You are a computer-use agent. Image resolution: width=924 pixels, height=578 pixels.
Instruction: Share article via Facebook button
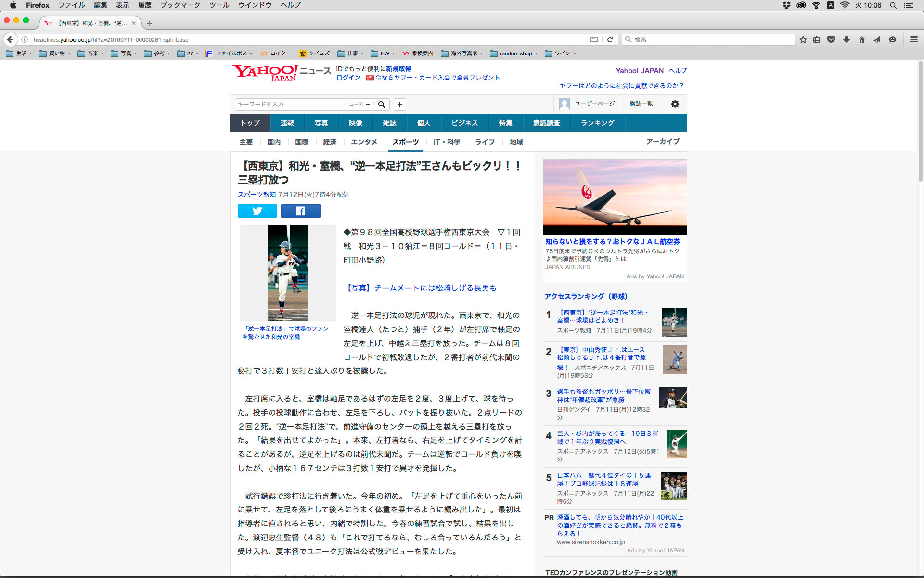[x=300, y=211]
